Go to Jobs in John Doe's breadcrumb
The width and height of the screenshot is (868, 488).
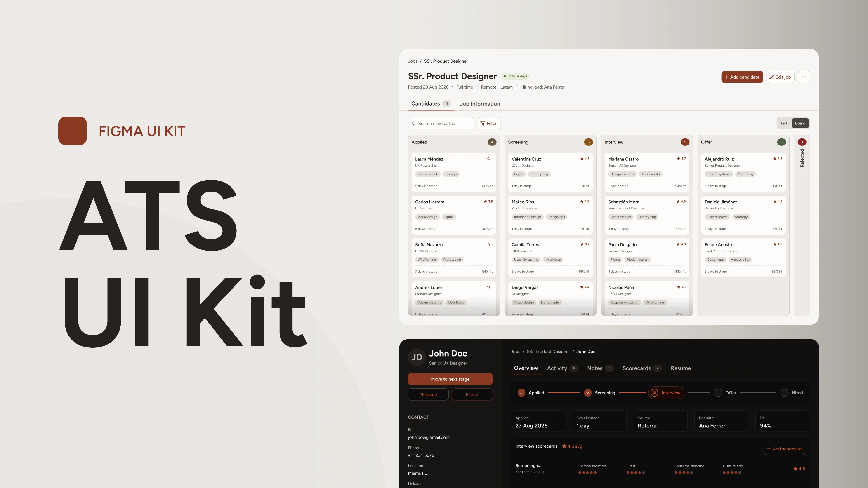pyautogui.click(x=516, y=351)
